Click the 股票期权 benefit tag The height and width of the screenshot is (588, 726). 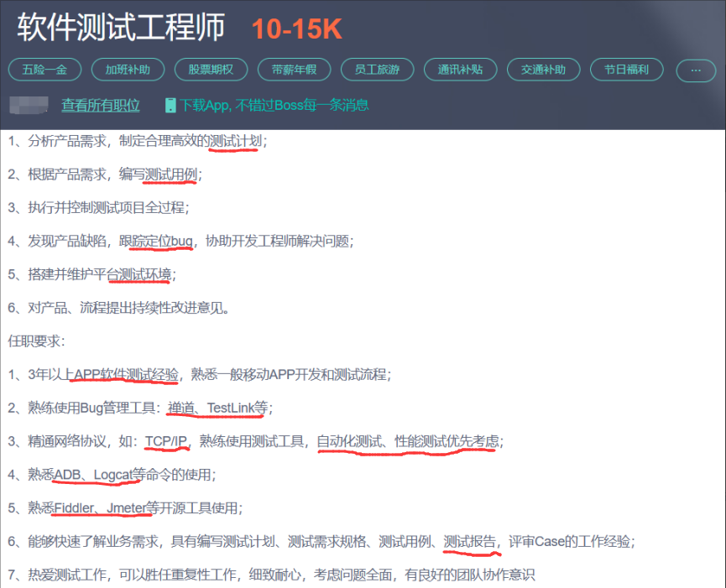pos(210,70)
